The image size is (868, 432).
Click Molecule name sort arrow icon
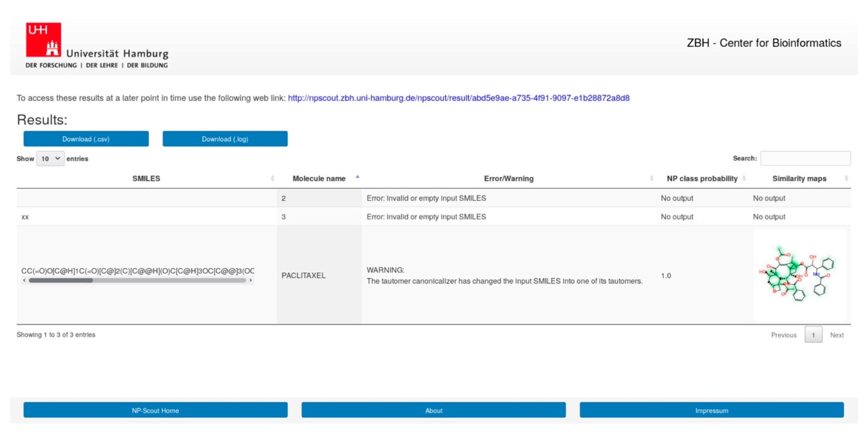click(x=358, y=177)
